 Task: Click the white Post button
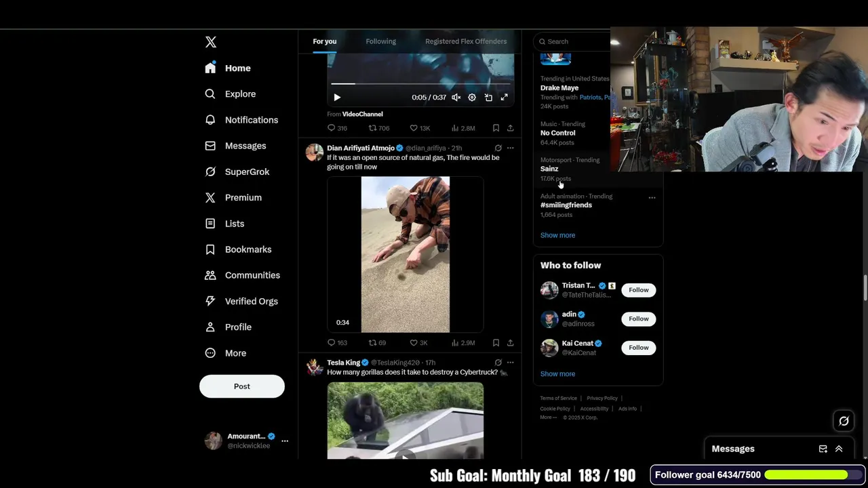click(x=242, y=386)
